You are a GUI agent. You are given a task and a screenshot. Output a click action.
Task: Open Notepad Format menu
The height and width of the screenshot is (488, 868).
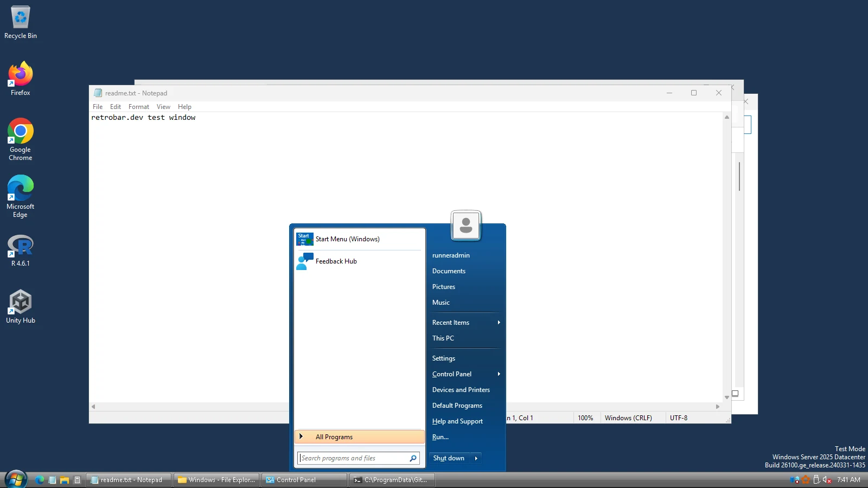pyautogui.click(x=139, y=107)
